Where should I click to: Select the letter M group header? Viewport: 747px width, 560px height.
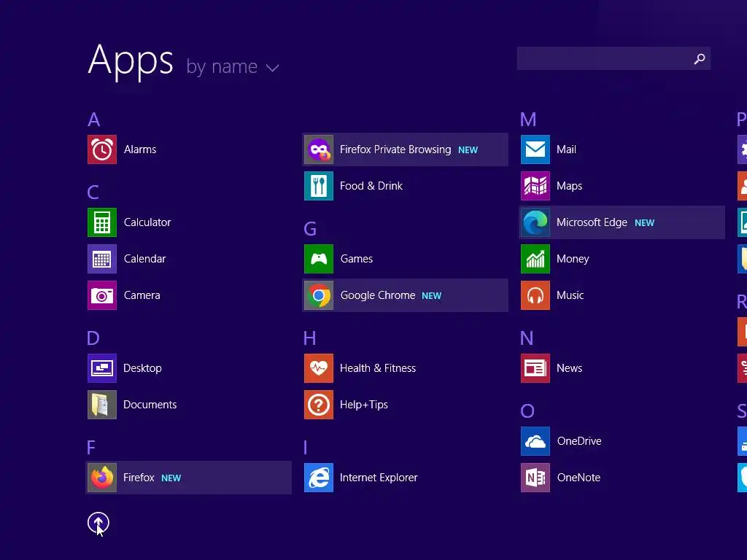(528, 120)
